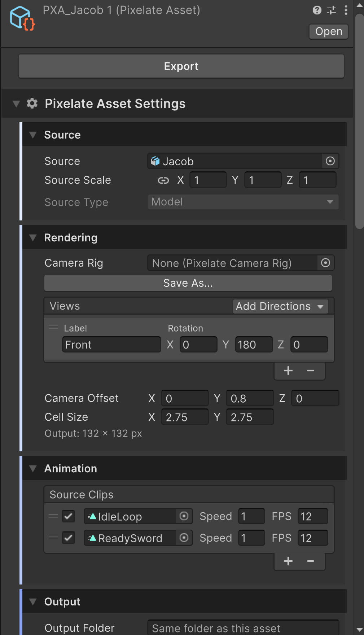
Task: Collapse the Rendering section
Action: click(33, 238)
